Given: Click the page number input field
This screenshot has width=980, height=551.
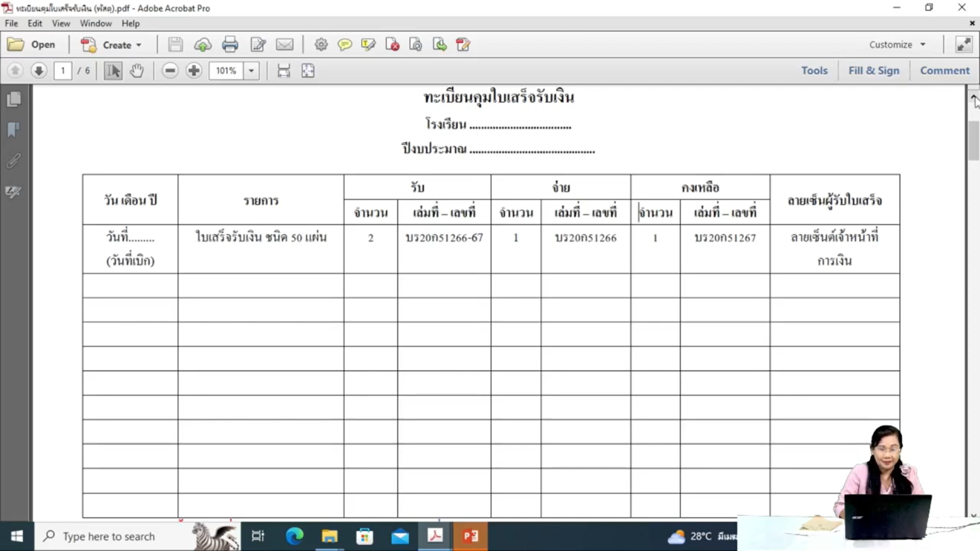Looking at the screenshot, I should pos(63,70).
